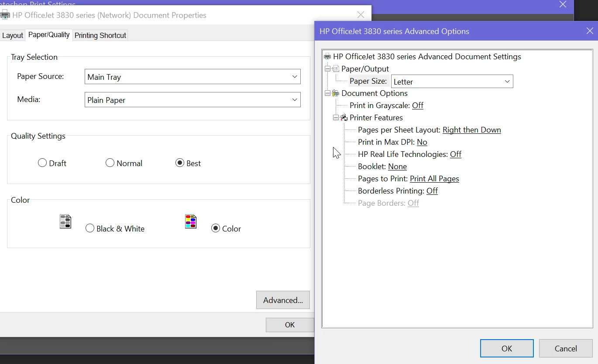Click the Advanced... button
Image resolution: width=598 pixels, height=364 pixels.
pos(283,300)
